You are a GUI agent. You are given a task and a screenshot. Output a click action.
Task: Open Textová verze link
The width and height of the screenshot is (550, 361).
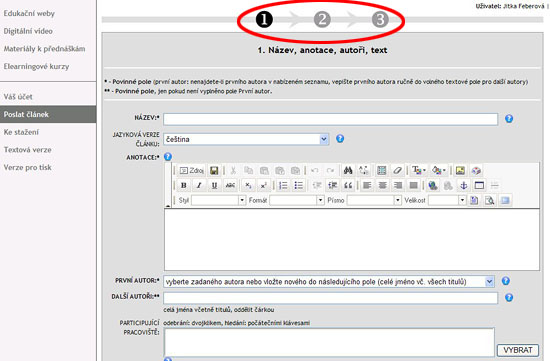27,150
